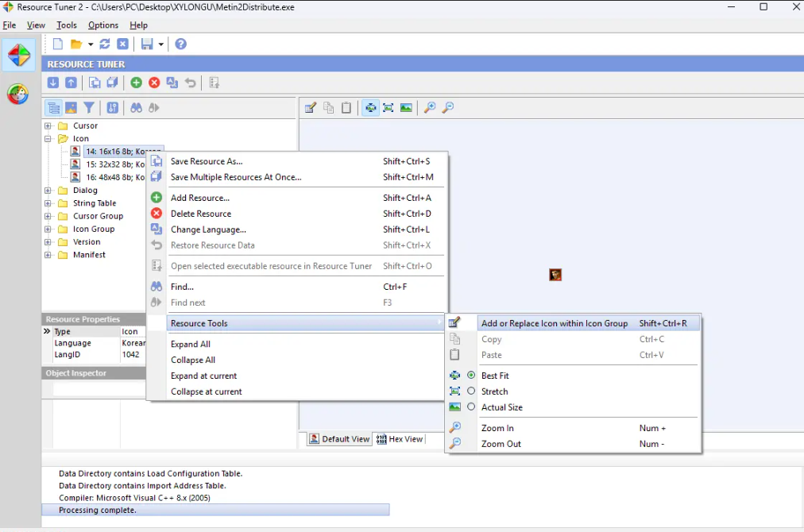Image resolution: width=804 pixels, height=532 pixels.
Task: Click the reload file icon in top toolbar
Action: [x=105, y=44]
